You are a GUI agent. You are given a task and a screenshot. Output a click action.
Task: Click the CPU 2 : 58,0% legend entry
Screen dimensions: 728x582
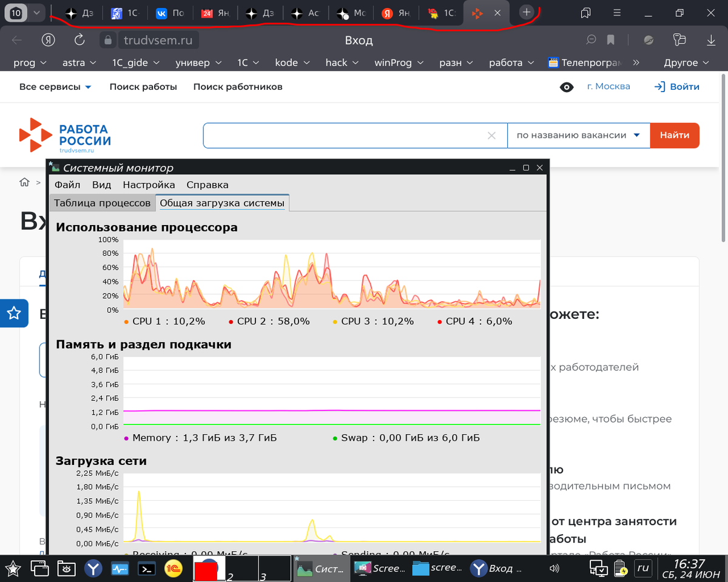(269, 321)
